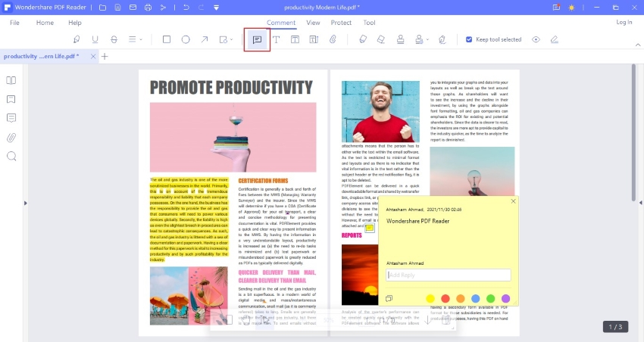
Task: Choose the yellow note color
Action: pyautogui.click(x=430, y=299)
